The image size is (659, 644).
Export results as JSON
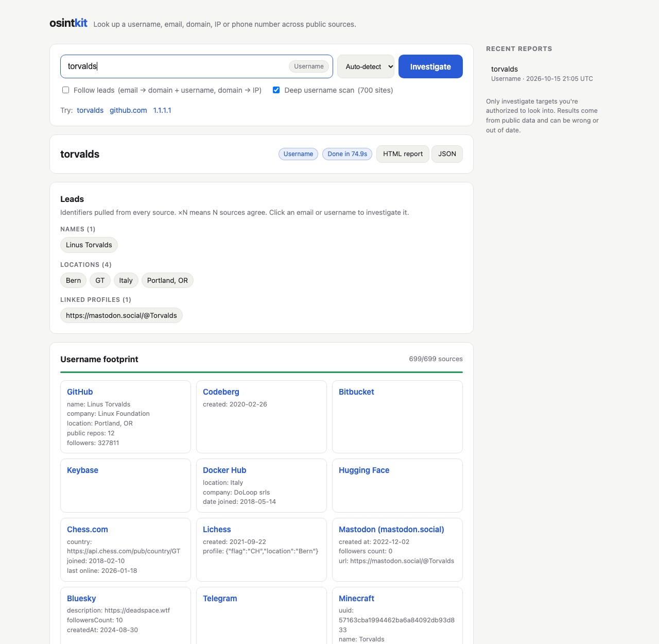tap(447, 154)
